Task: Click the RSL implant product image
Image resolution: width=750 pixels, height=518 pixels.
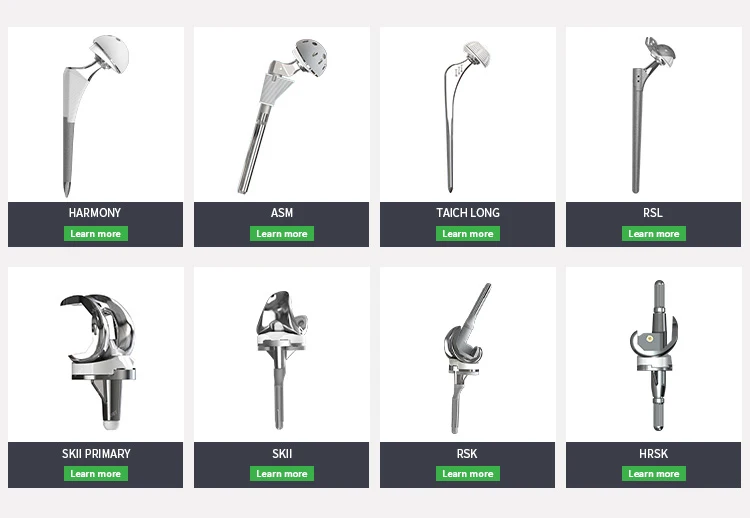Action: click(x=653, y=115)
